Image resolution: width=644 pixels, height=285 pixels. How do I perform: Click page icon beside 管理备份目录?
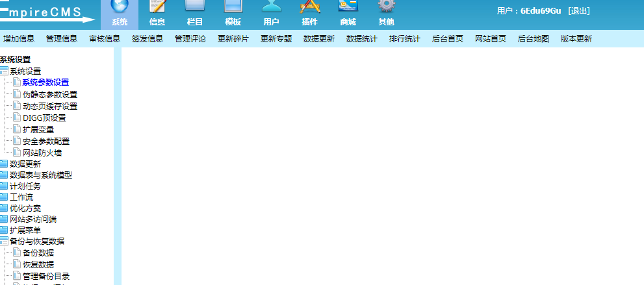coord(17,275)
